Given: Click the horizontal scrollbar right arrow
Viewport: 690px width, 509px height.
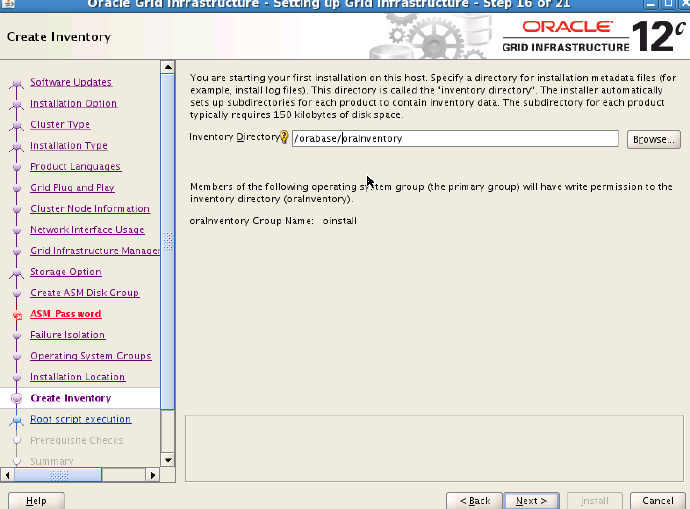Looking at the screenshot, I should click(x=153, y=475).
